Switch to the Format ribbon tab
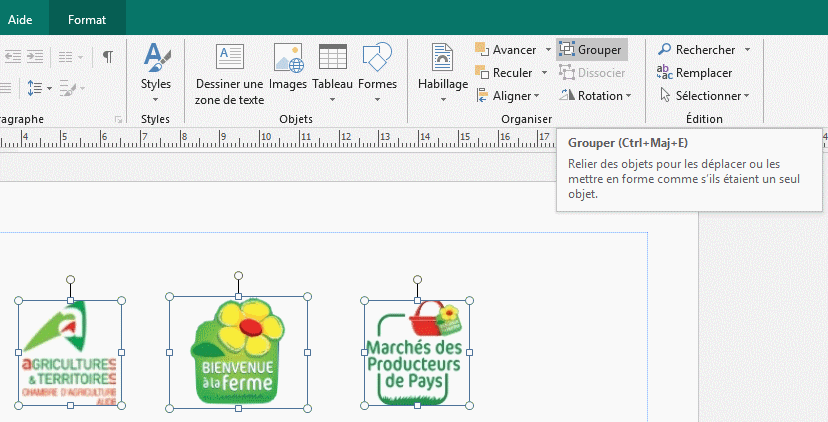 (87, 19)
